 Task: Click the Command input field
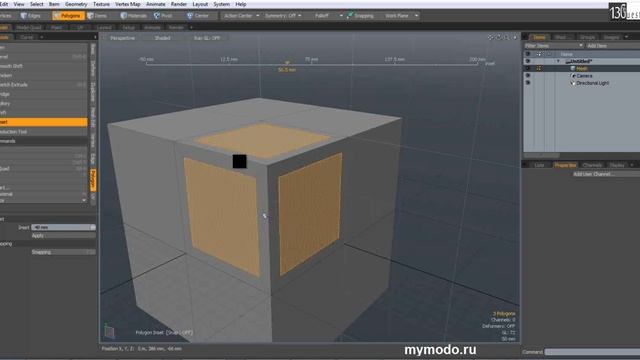pos(592,352)
